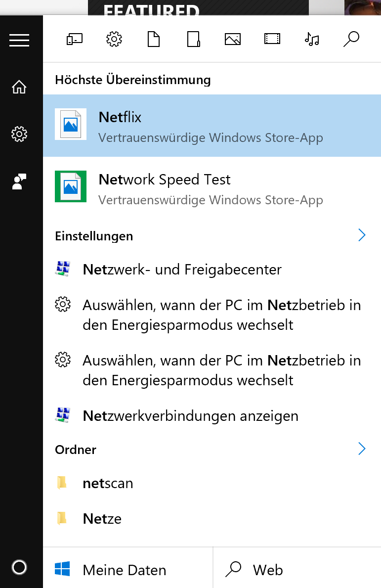Open Netzwerk- und Freigabecenter setting
This screenshot has height=588, width=381.
[212, 269]
